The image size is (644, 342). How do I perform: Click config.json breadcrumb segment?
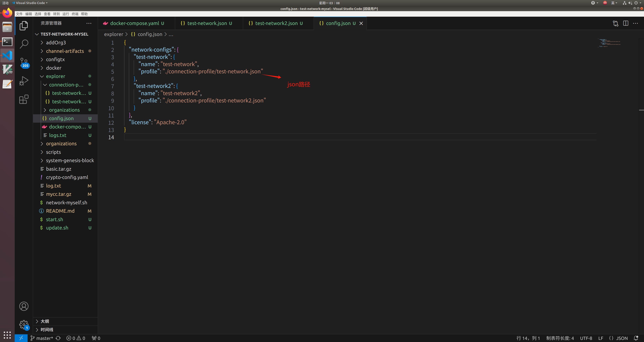pyautogui.click(x=147, y=34)
